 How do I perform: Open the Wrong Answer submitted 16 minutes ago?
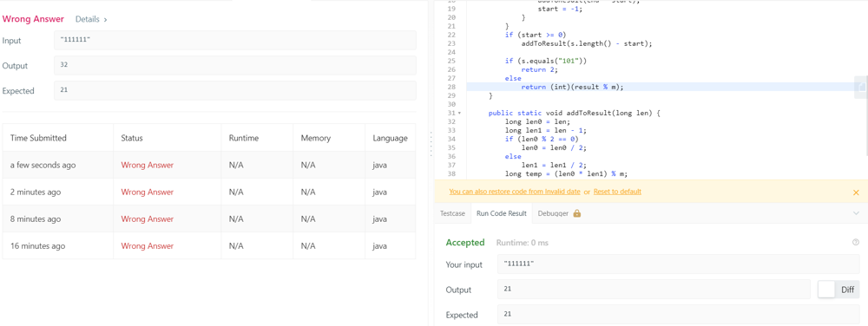(x=147, y=246)
